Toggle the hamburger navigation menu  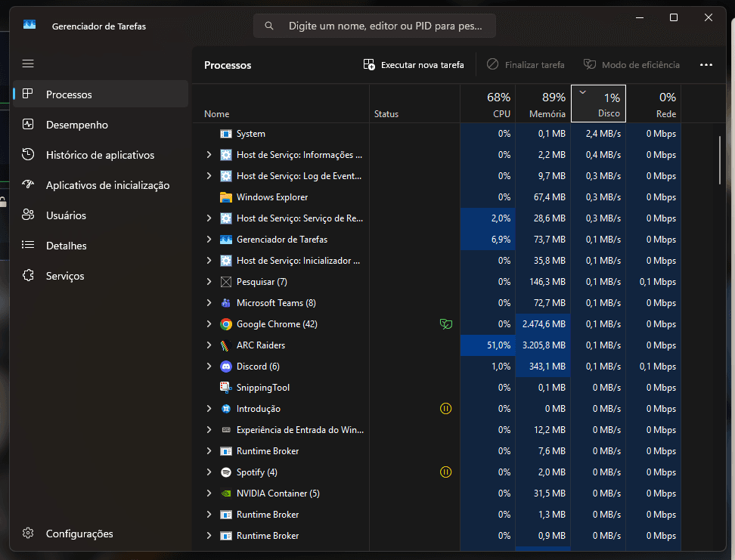[28, 63]
